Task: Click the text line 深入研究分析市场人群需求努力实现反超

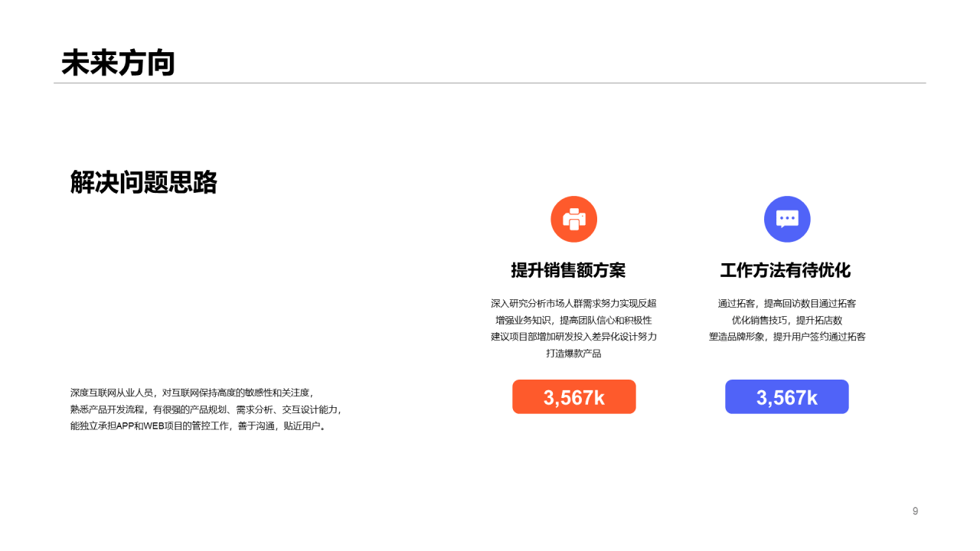Action: point(573,303)
